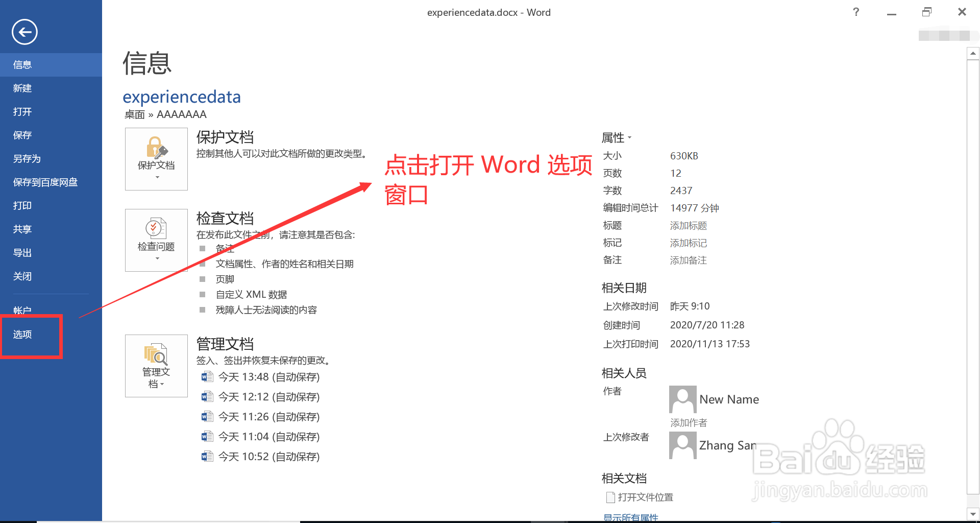This screenshot has width=980, height=523.
Task: Click the 2437 word count value
Action: click(x=681, y=191)
